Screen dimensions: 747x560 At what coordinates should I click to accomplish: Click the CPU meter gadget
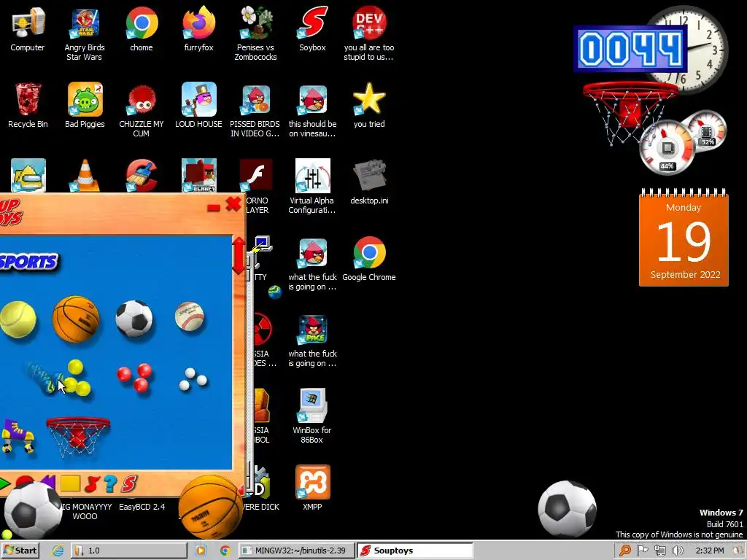click(667, 148)
